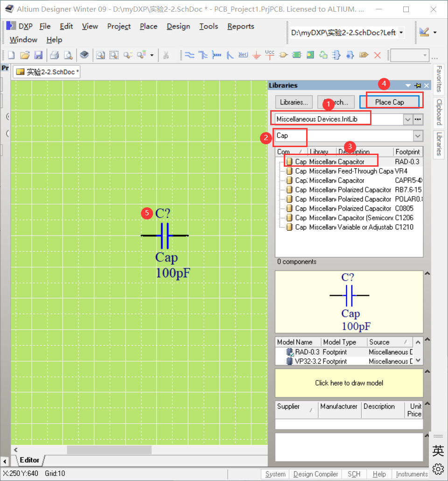Open the View menu
448x481 pixels.
click(x=90, y=26)
